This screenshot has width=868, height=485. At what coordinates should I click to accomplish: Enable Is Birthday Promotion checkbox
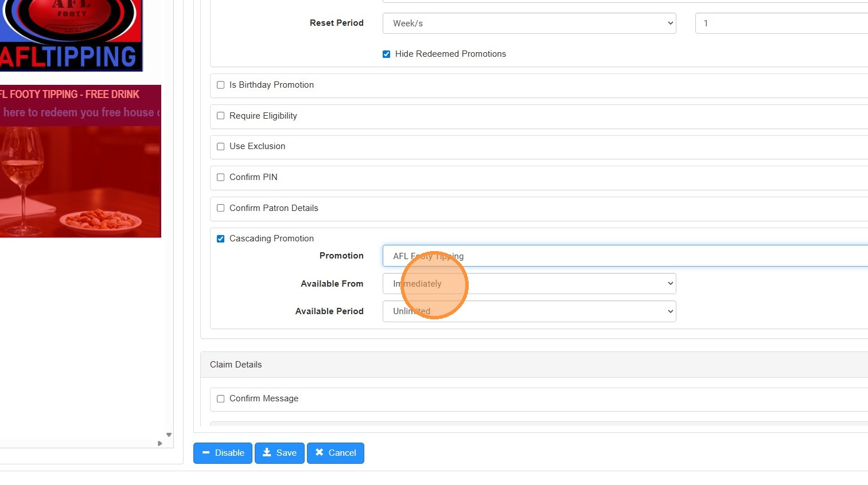click(x=220, y=85)
